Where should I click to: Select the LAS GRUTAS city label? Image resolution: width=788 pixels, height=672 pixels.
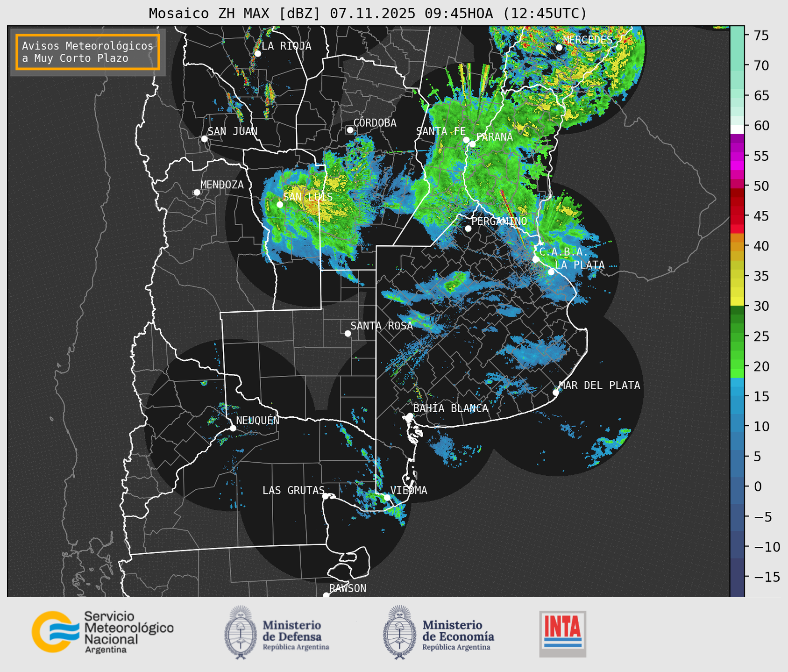point(293,490)
